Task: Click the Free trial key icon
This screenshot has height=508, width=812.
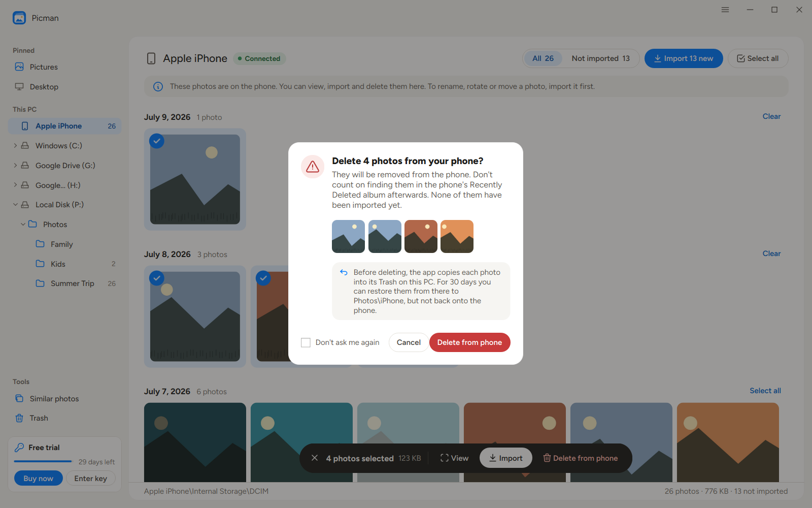Action: pyautogui.click(x=19, y=448)
